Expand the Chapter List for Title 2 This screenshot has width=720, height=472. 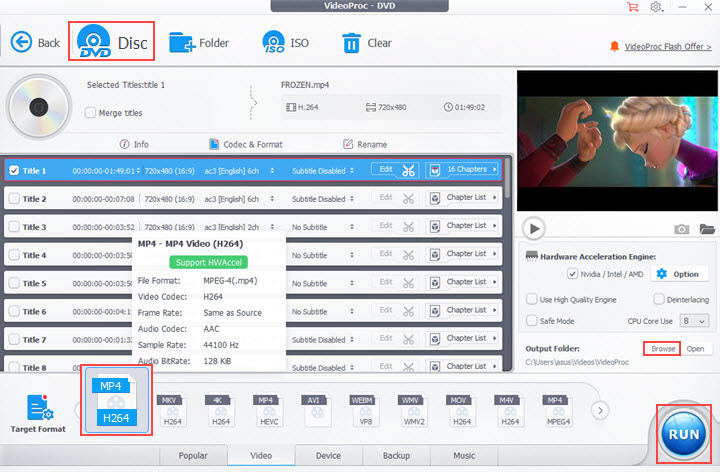(x=463, y=198)
